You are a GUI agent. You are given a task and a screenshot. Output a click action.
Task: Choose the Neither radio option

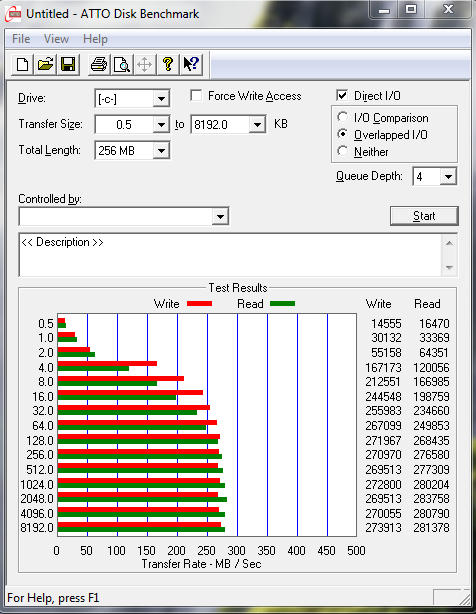click(x=343, y=151)
